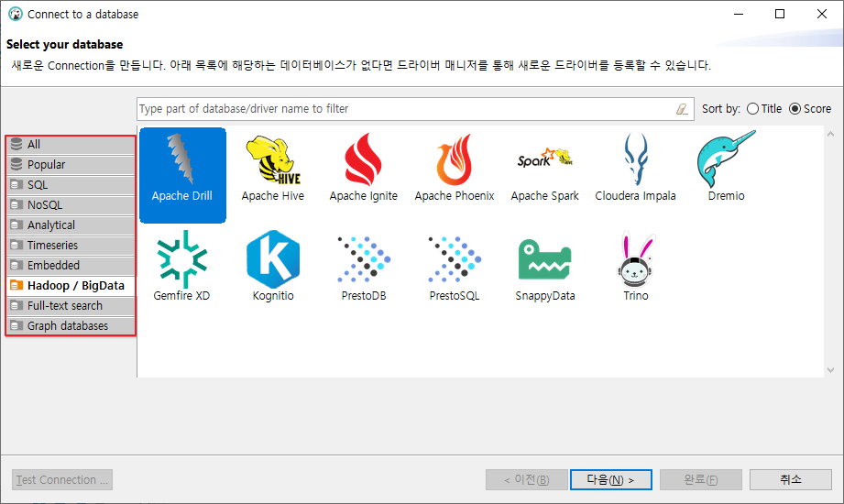
Task: Click the DBeaver icon in title bar
Action: 16,15
